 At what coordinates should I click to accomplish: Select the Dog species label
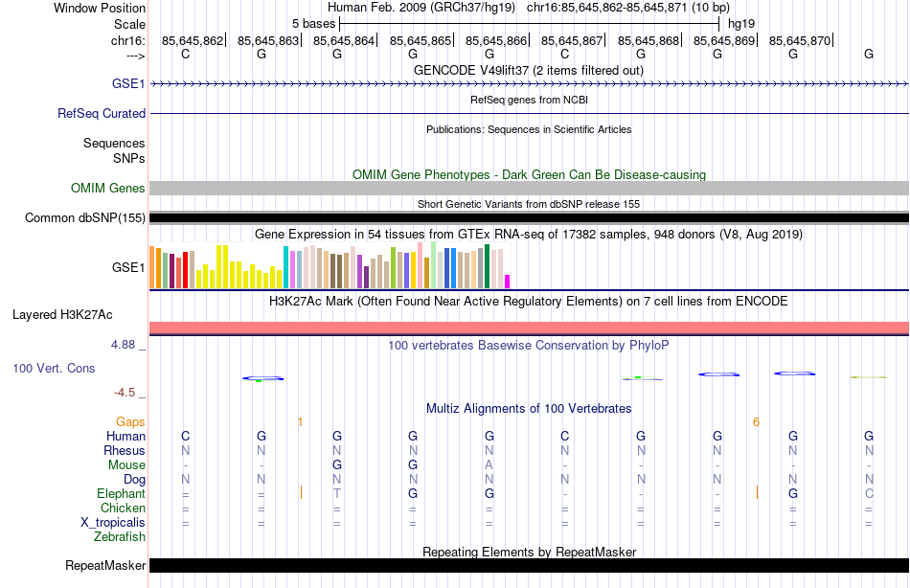(135, 480)
